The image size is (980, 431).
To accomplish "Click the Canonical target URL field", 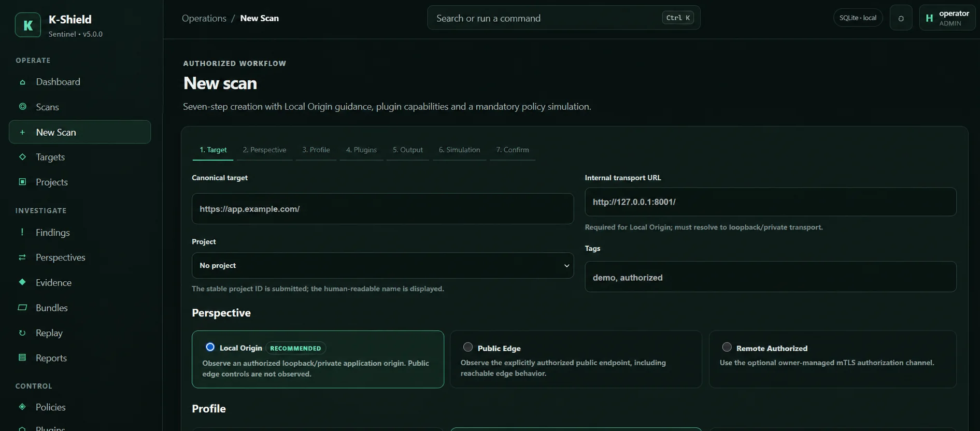I will point(382,209).
